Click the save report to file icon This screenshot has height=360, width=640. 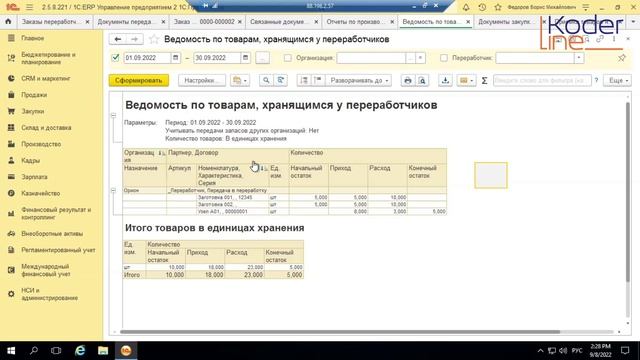click(x=445, y=80)
